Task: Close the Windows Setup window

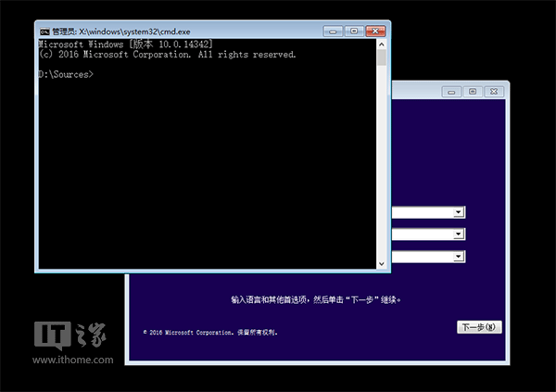Action: tap(493, 92)
